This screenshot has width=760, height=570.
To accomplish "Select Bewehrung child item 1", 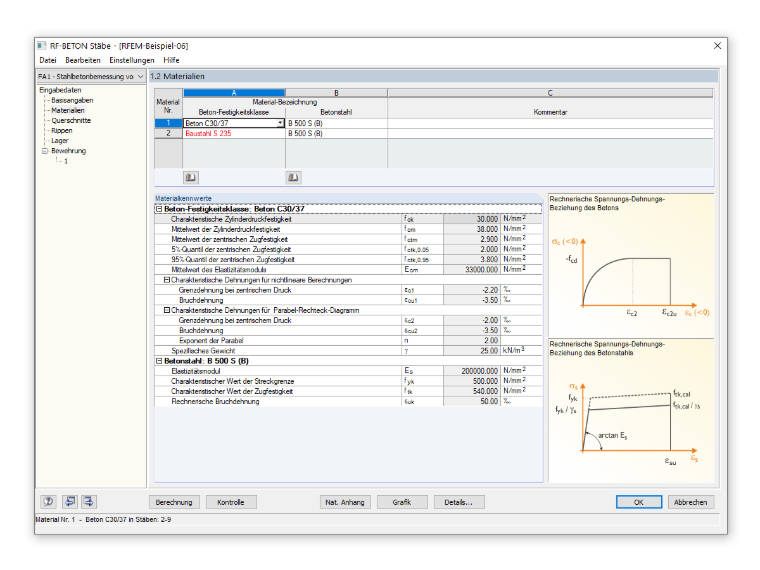I will (66, 161).
